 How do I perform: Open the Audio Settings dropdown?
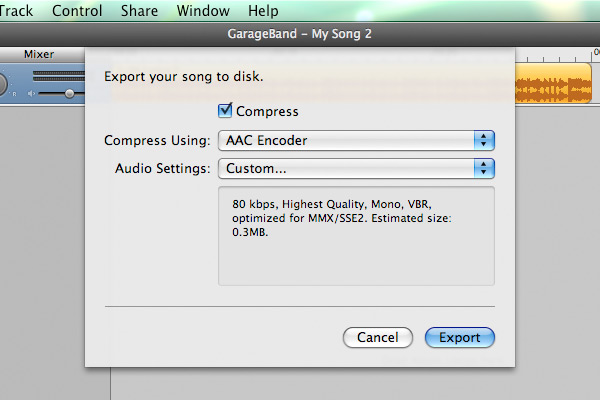point(356,169)
